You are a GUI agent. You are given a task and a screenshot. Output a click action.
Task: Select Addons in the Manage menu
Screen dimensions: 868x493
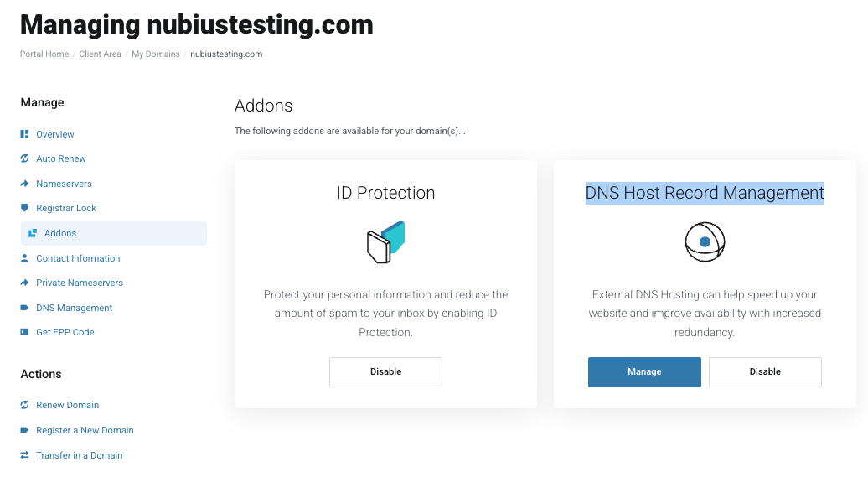[x=60, y=233]
